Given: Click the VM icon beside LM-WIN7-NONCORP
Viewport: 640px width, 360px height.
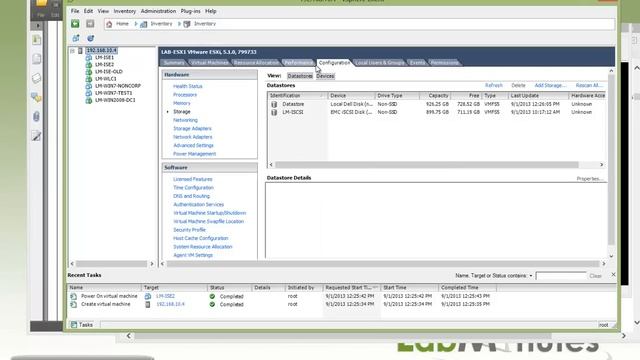Looking at the screenshot, I should [89, 86].
